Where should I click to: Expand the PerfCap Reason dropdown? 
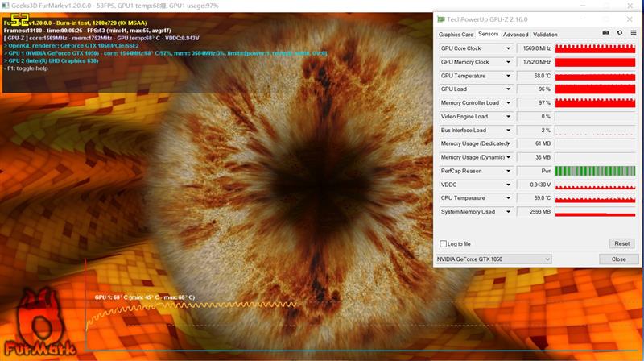pyautogui.click(x=508, y=171)
